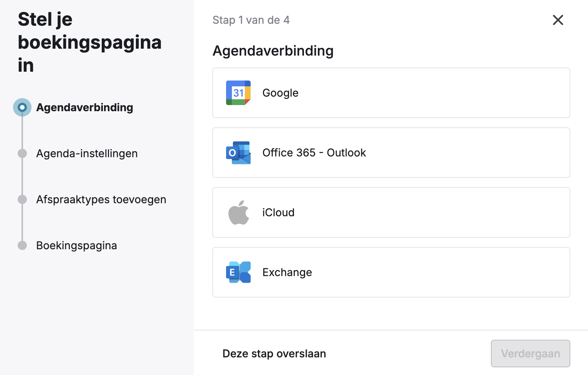Viewport: 588px width, 375px height.
Task: Click the Agenda-instellingen step dot
Action: pyautogui.click(x=22, y=153)
